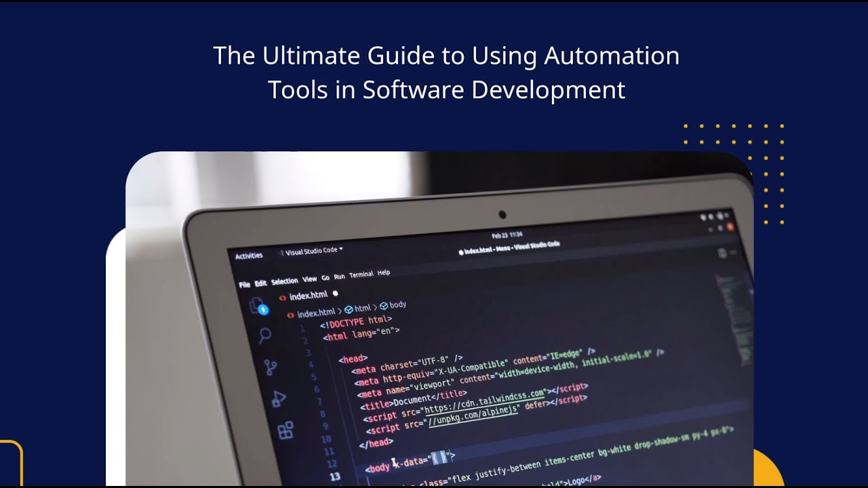Open the File menu
This screenshot has height=488, width=868.
point(244,285)
